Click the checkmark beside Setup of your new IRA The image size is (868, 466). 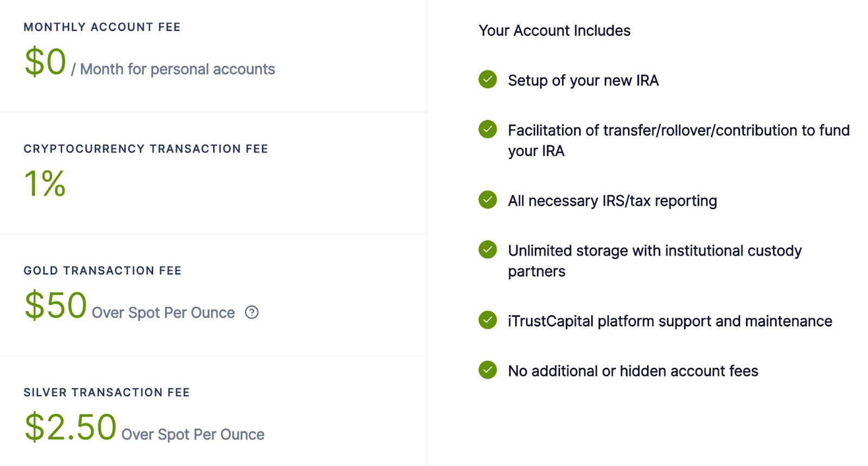click(488, 79)
